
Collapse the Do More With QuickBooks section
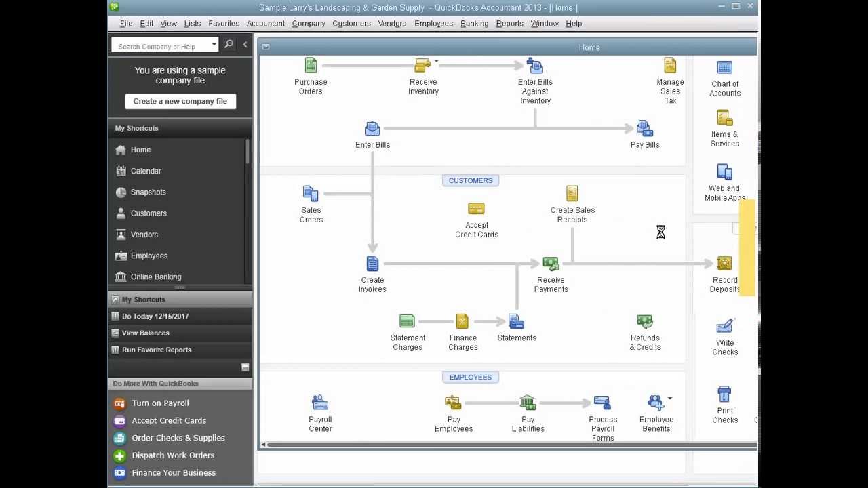pyautogui.click(x=245, y=367)
